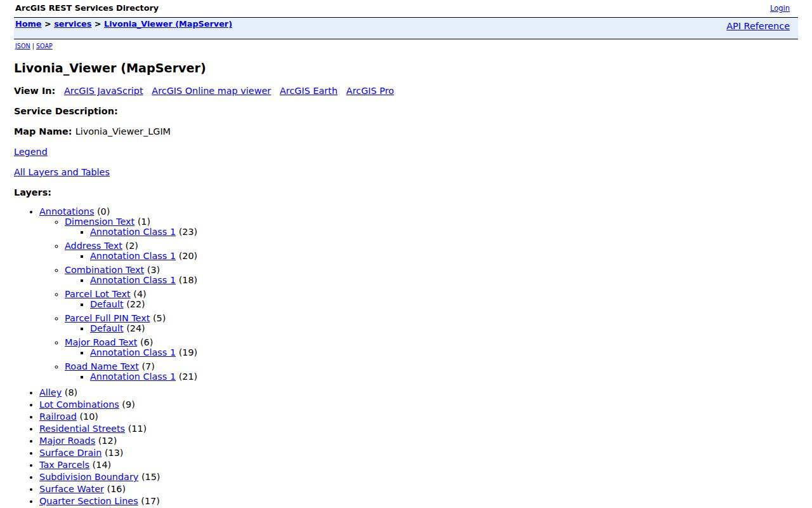Open the Road Name Text layer

click(x=101, y=366)
